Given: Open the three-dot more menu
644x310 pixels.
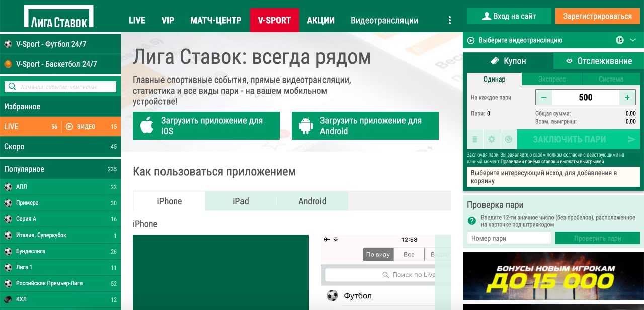Looking at the screenshot, I should (x=450, y=20).
